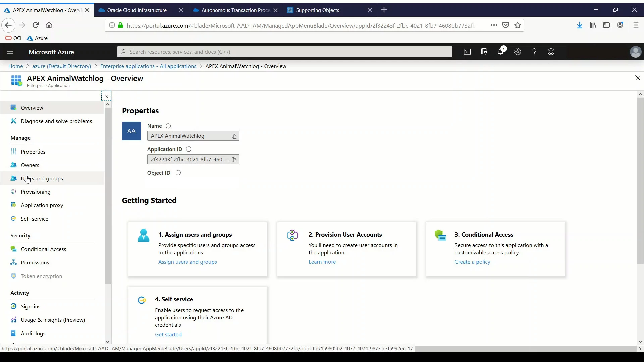The width and height of the screenshot is (644, 362).
Task: Close the Supporting Objects tab
Action: click(370, 10)
